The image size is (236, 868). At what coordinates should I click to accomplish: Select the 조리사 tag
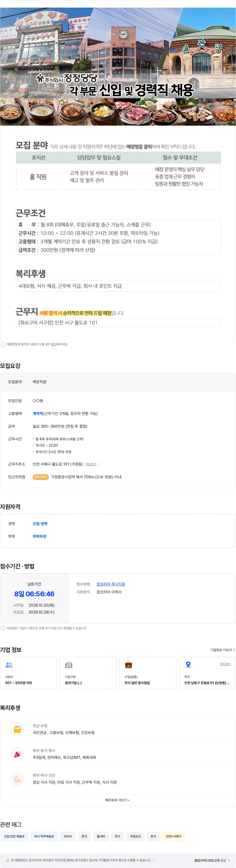click(68, 836)
